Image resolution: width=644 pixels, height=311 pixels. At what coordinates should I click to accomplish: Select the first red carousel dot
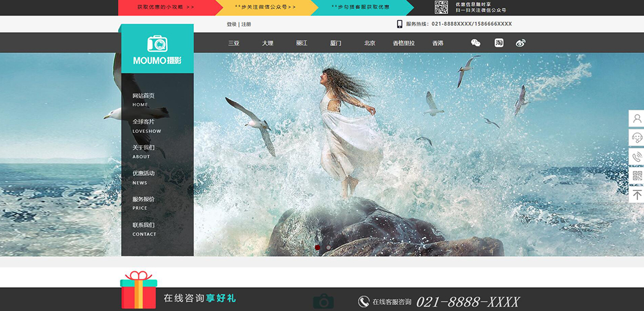coord(318,247)
